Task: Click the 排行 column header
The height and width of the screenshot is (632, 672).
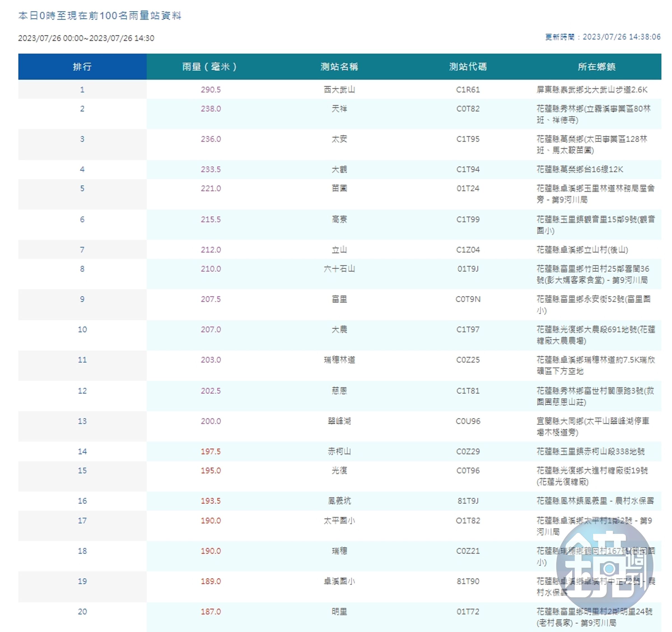Action: click(x=82, y=67)
